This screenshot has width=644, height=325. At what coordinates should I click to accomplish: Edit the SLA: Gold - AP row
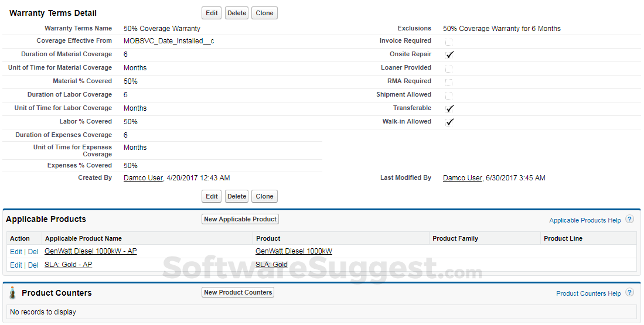pyautogui.click(x=16, y=265)
